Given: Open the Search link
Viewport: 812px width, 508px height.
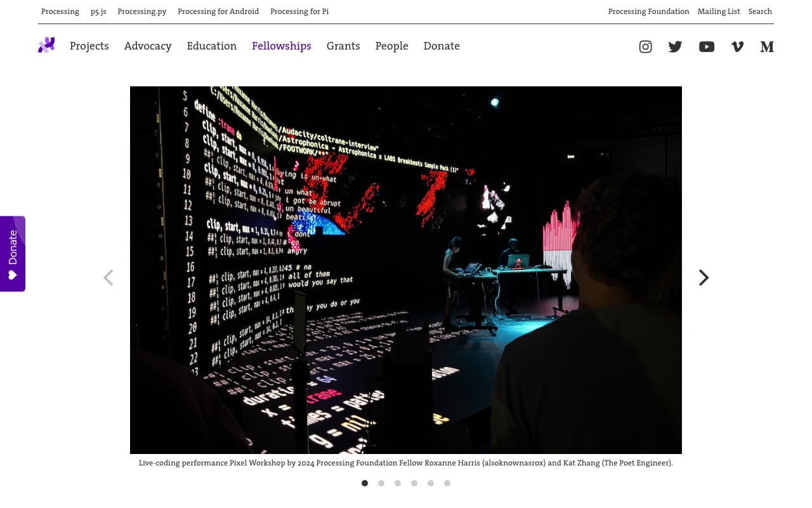Looking at the screenshot, I should (x=760, y=11).
